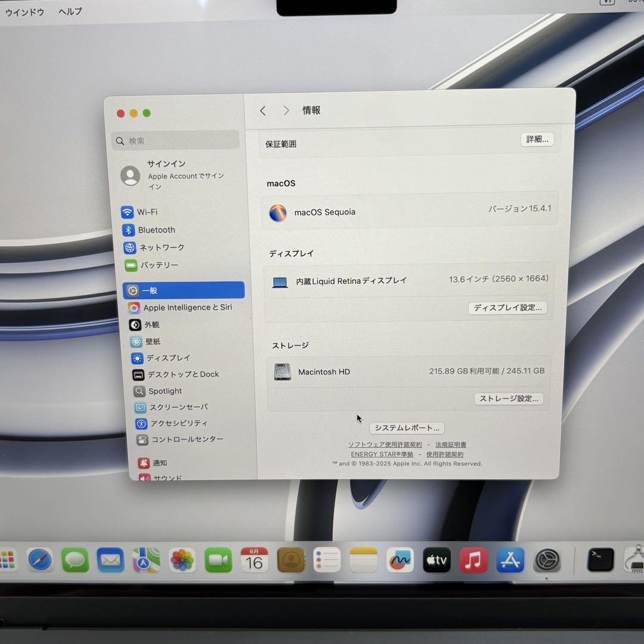Open the ウインドウ menu
Screen dimensions: 644x644
(x=24, y=13)
